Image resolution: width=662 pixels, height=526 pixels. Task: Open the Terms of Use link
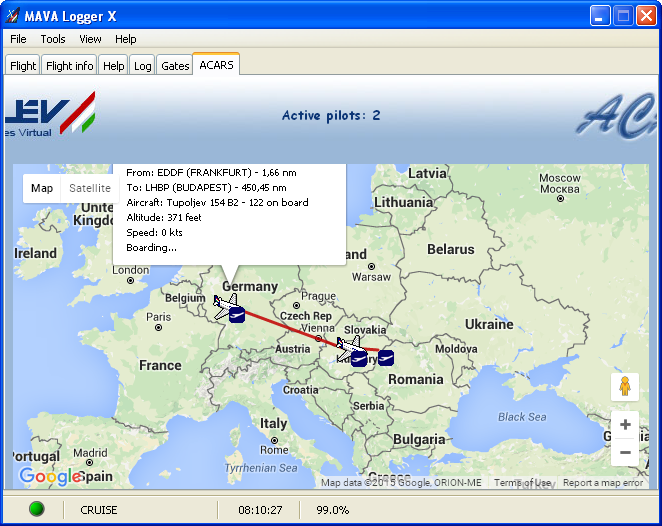pyautogui.click(x=522, y=483)
